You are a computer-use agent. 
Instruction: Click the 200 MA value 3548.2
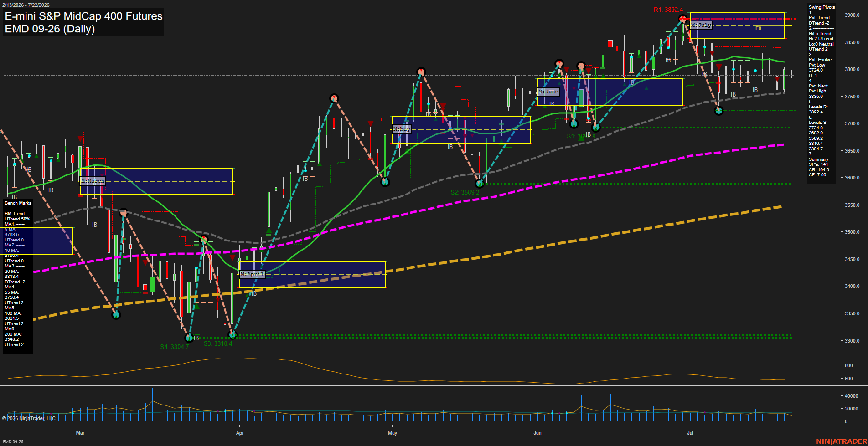(x=12, y=339)
